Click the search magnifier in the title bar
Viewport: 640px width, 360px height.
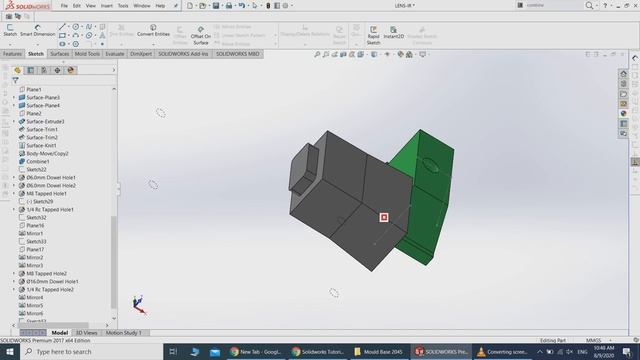click(x=589, y=6)
